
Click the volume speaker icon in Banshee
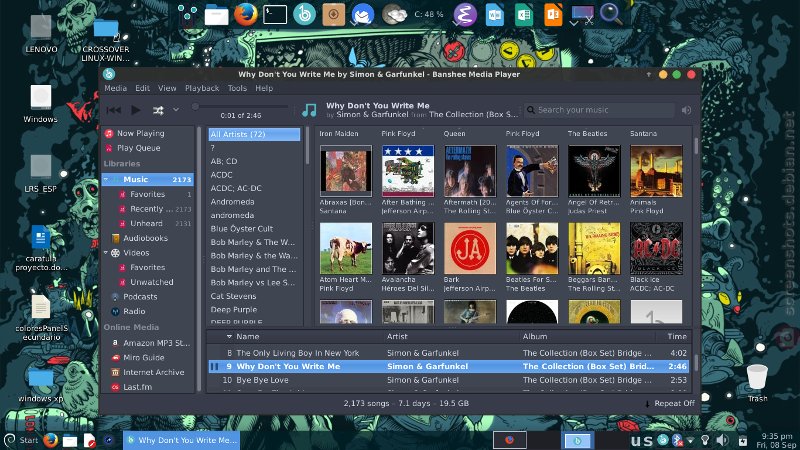click(686, 110)
